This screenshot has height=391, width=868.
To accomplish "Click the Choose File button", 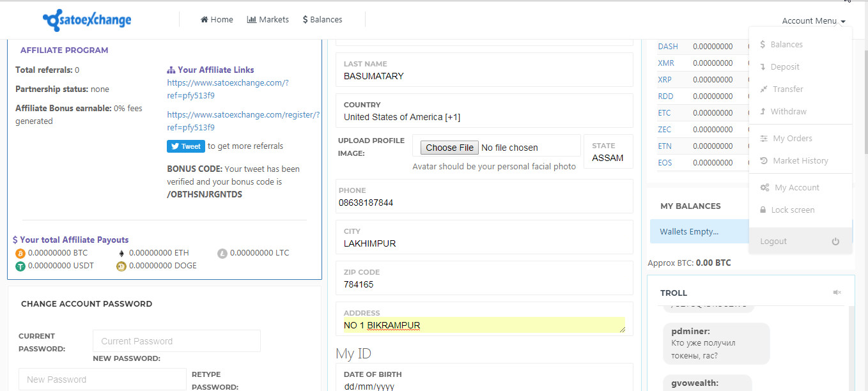I will [x=449, y=148].
